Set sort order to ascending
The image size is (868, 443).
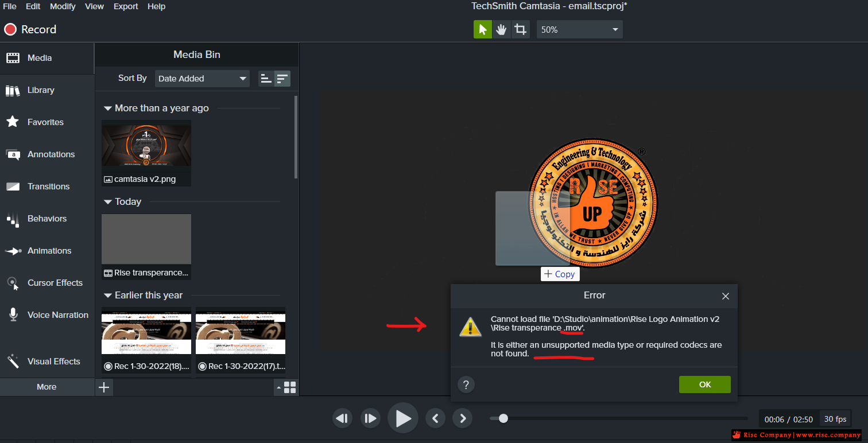coord(266,79)
